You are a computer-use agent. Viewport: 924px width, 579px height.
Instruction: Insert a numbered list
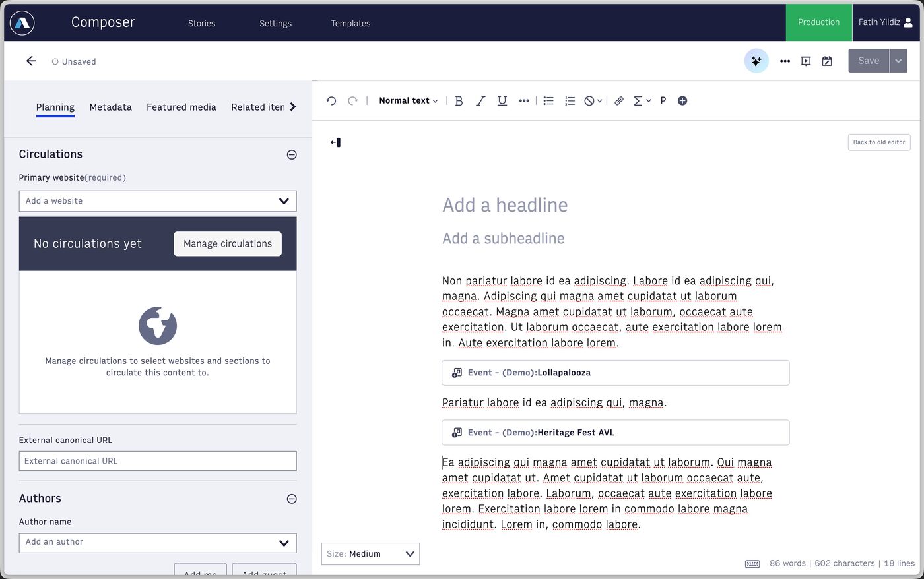[570, 100]
